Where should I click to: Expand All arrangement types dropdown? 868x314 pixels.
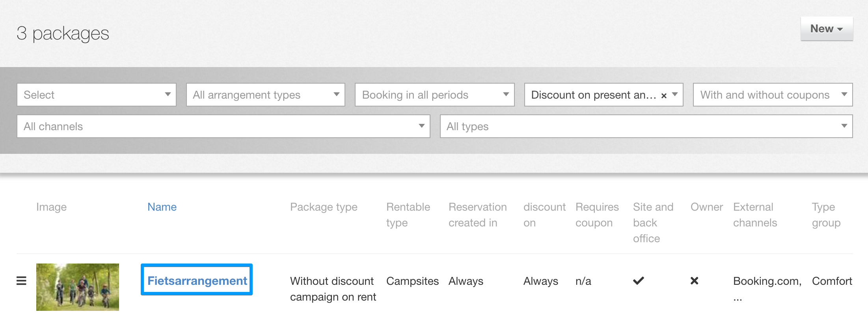[x=265, y=95]
